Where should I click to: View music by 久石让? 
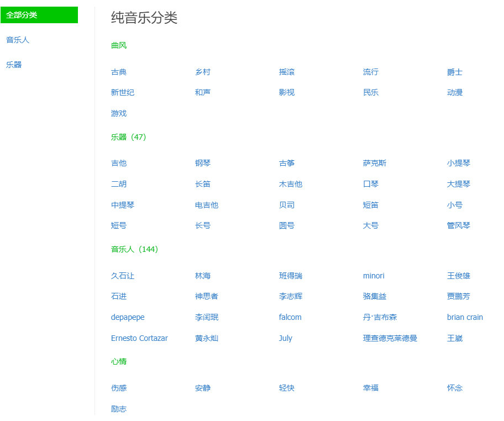[x=120, y=275]
